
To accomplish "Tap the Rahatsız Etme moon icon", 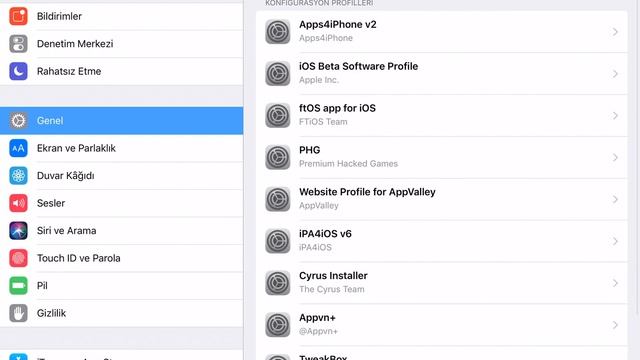I will pyautogui.click(x=18, y=71).
